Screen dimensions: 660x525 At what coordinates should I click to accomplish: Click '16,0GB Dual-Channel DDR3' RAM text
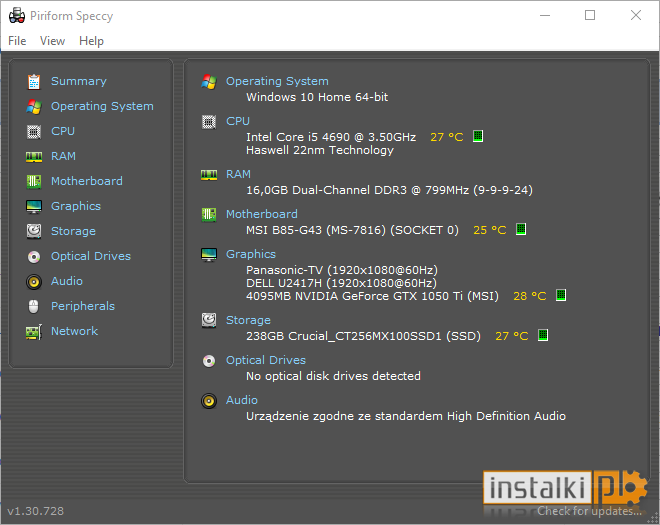(326, 190)
